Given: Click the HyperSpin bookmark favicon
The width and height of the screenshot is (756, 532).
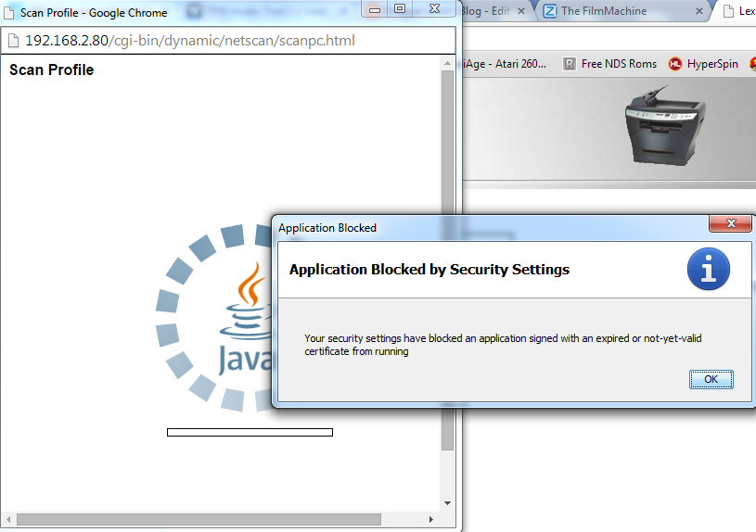Looking at the screenshot, I should point(675,64).
